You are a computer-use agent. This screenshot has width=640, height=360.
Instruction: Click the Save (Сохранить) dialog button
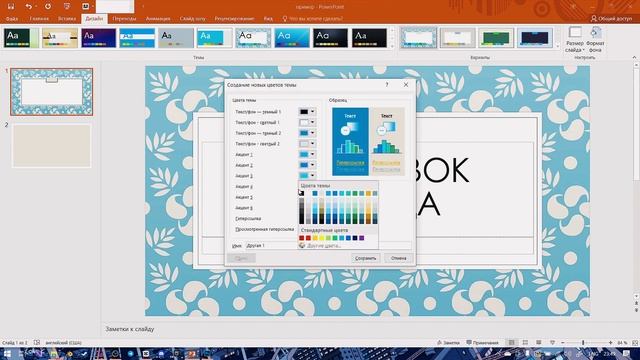[x=365, y=258]
